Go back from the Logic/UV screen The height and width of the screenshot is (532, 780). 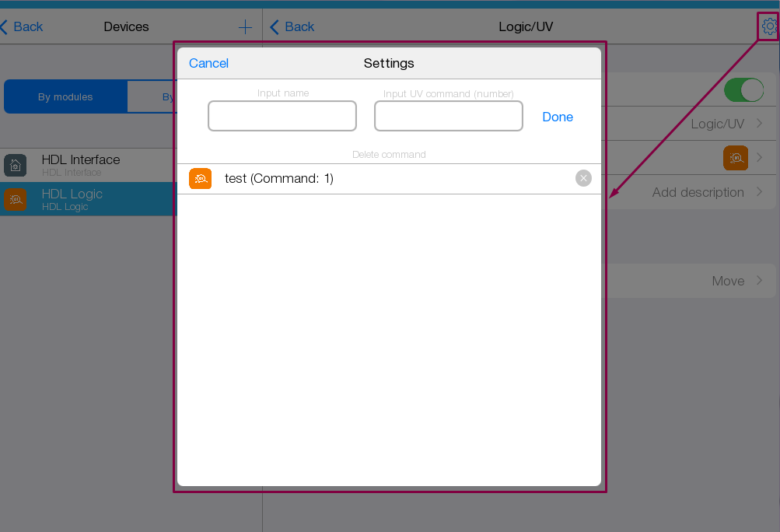[292, 27]
